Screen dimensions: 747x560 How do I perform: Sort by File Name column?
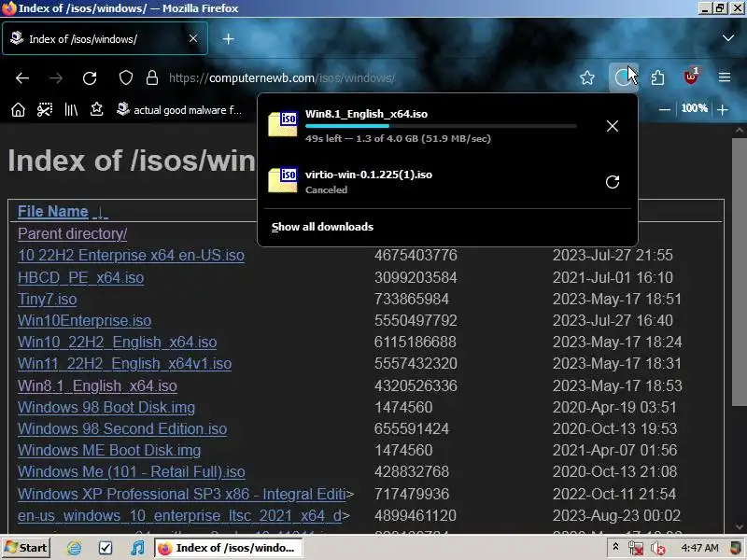pos(53,212)
